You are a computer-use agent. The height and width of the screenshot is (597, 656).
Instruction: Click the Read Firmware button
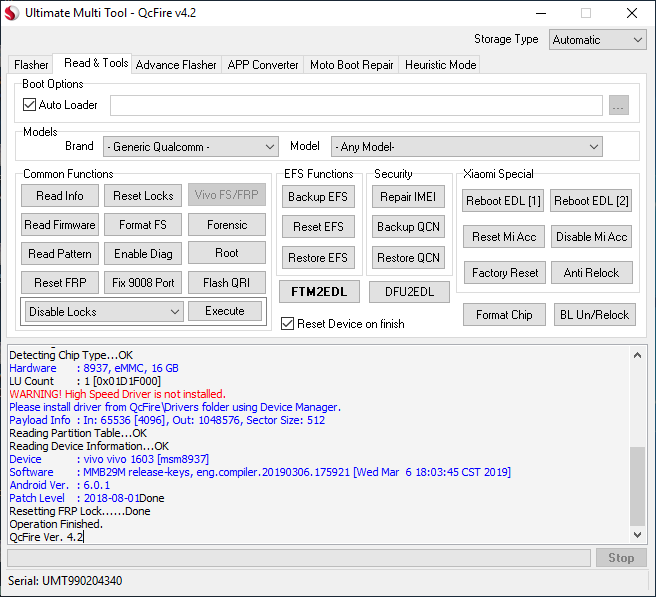coord(60,225)
